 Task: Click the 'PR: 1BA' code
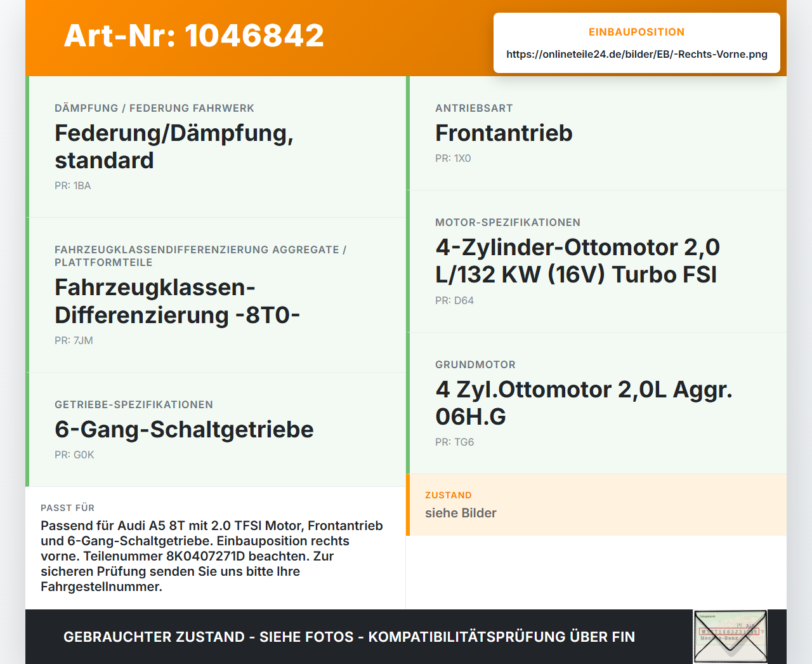pyautogui.click(x=73, y=185)
